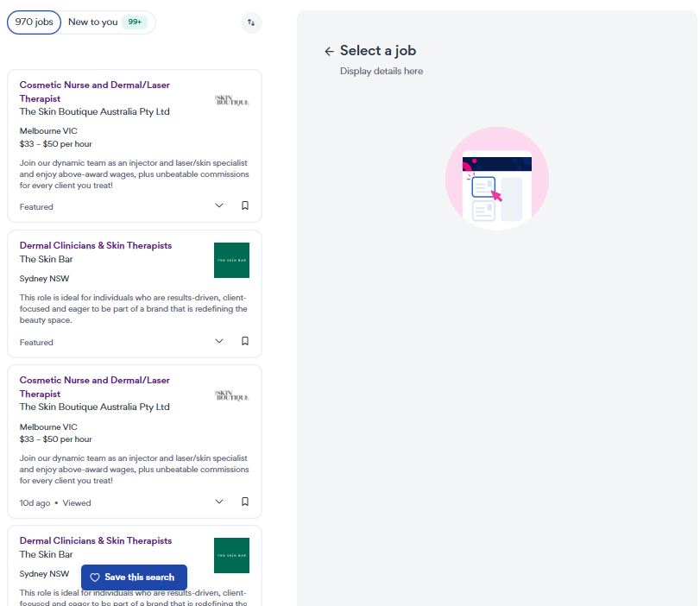Expand the Featured Skin Bar job card chevron
The width and height of the screenshot is (700, 606).
(218, 340)
